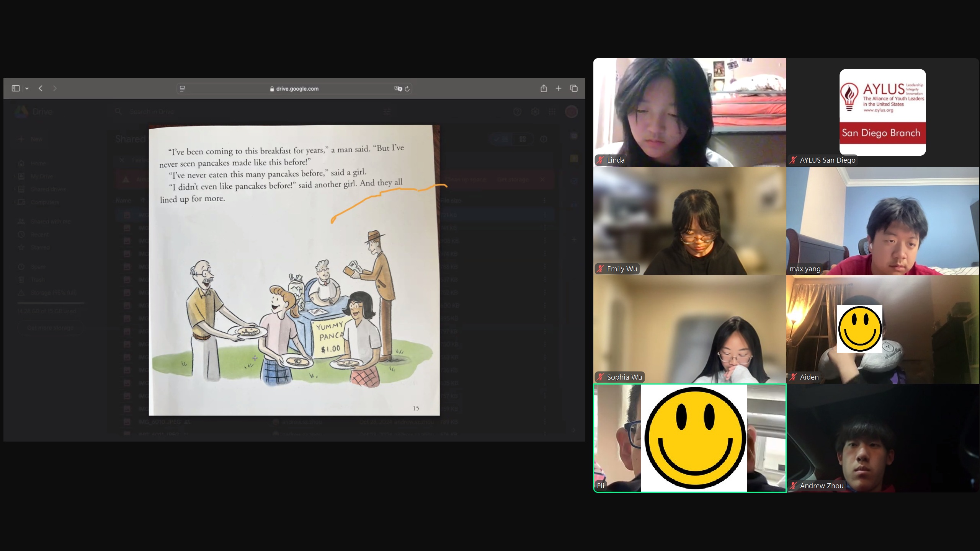Select Linda's video tile
This screenshot has height=551, width=980.
coord(690,112)
